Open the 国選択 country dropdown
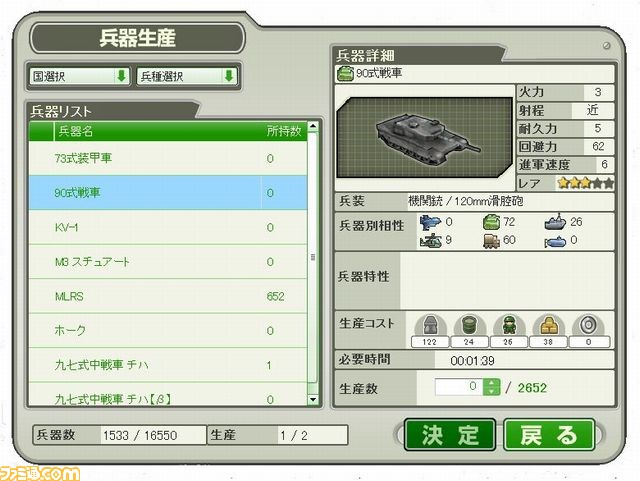 (80, 76)
